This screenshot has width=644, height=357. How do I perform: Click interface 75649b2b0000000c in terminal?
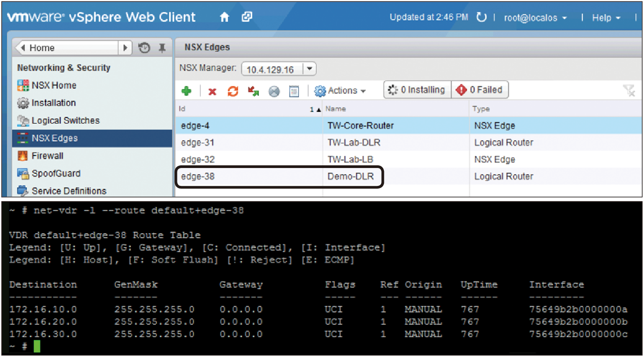pos(578,334)
